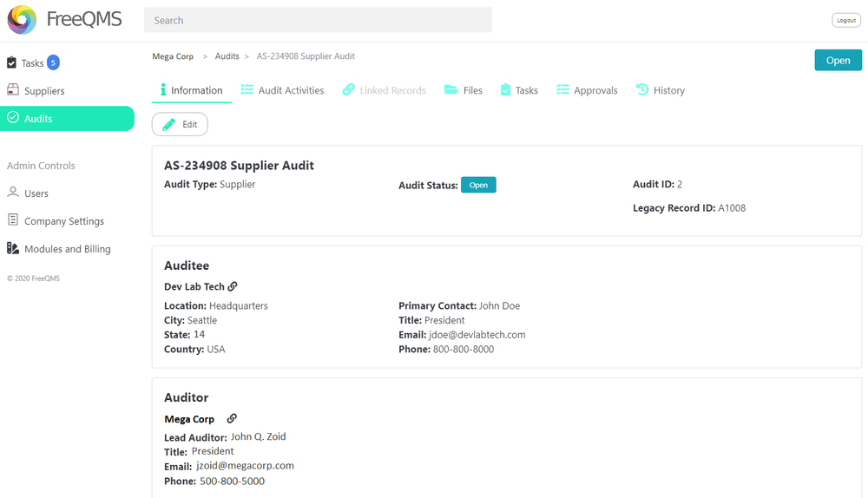The height and width of the screenshot is (498, 868).
Task: Click the blue Tasks count badge
Action: pos(53,62)
